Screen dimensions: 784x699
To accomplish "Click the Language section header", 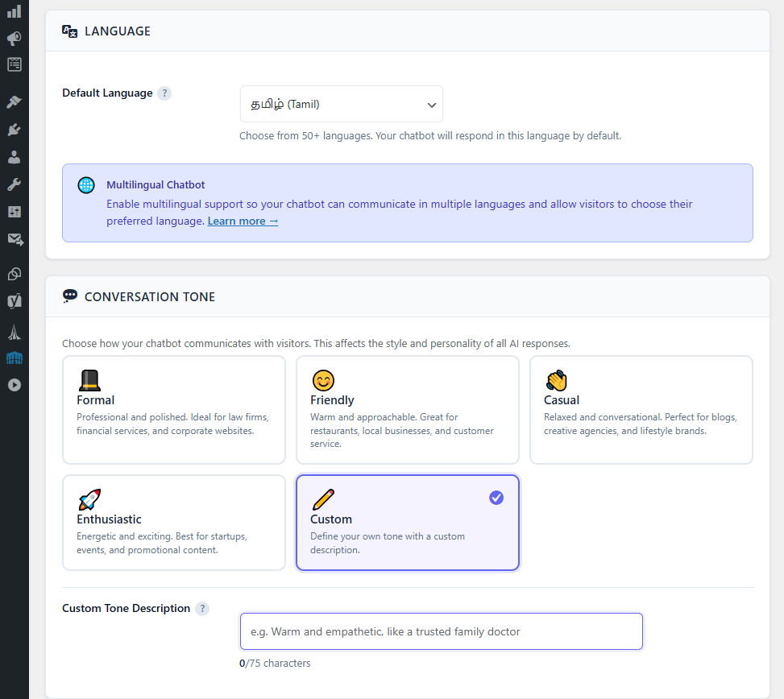I will [x=118, y=31].
